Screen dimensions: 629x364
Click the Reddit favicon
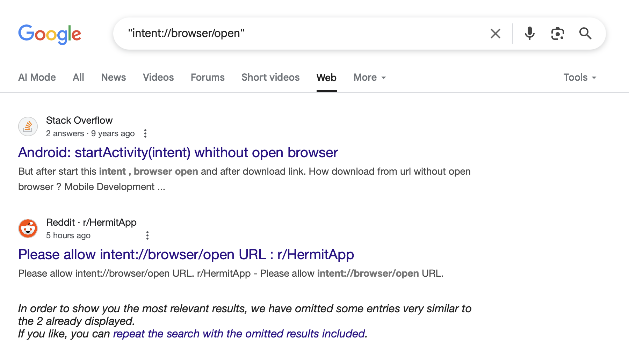28,228
